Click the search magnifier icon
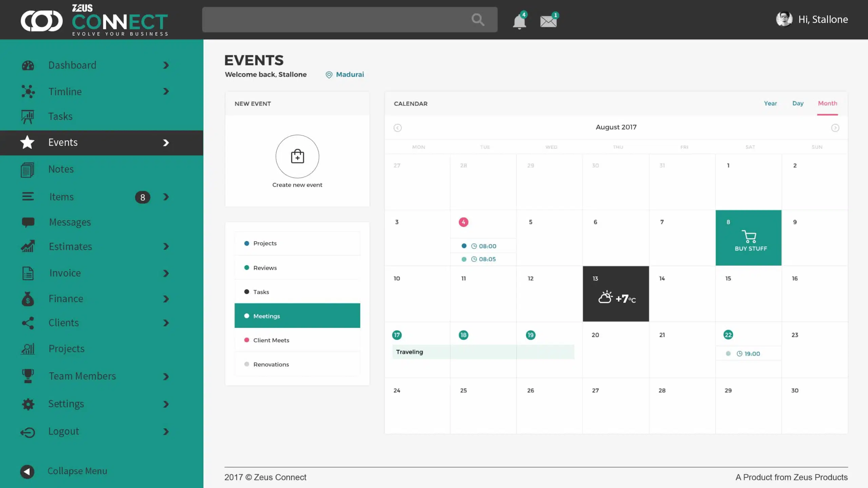 click(478, 19)
